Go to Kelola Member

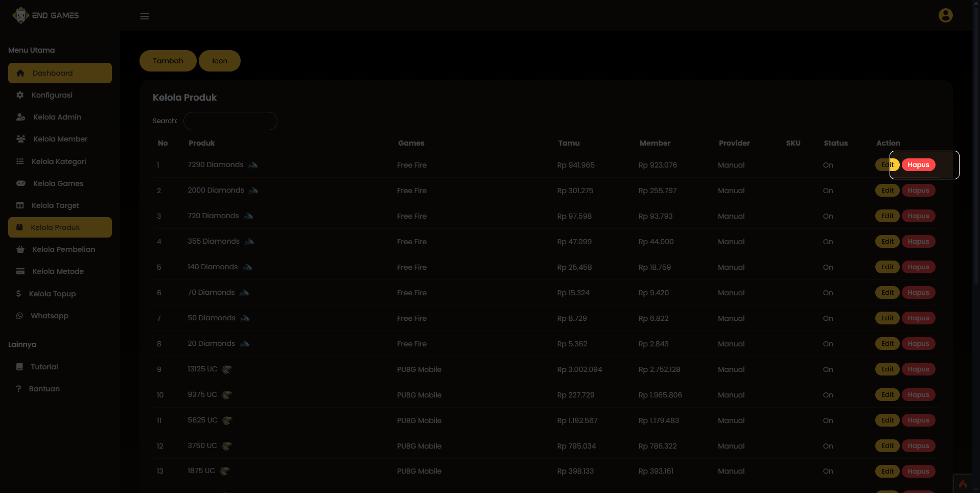pyautogui.click(x=60, y=139)
